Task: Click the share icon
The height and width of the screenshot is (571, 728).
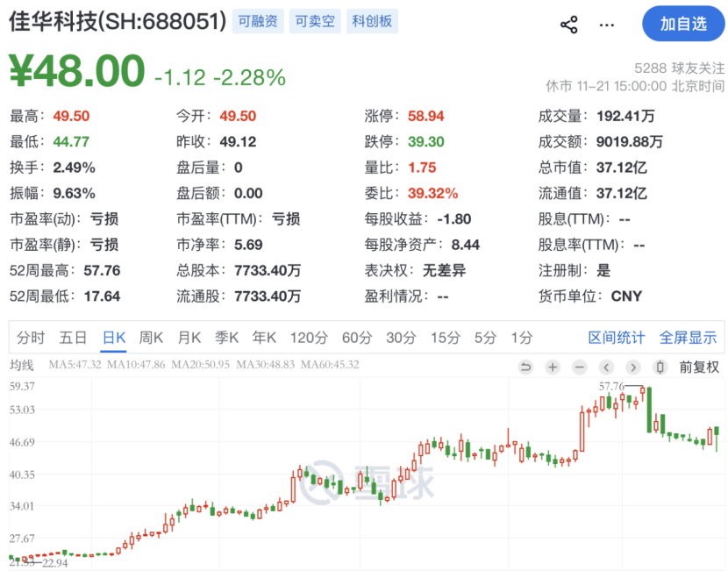Action: 569,25
